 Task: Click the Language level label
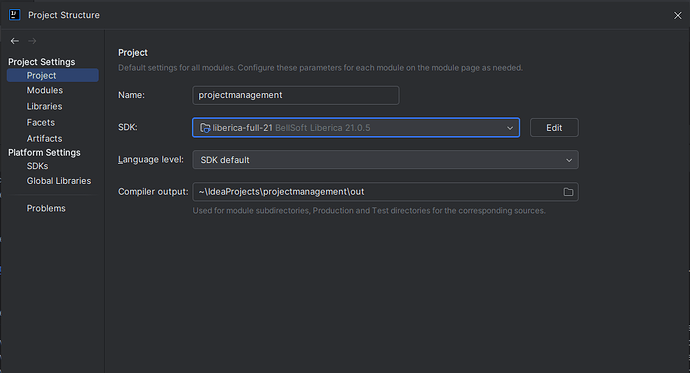click(x=150, y=160)
